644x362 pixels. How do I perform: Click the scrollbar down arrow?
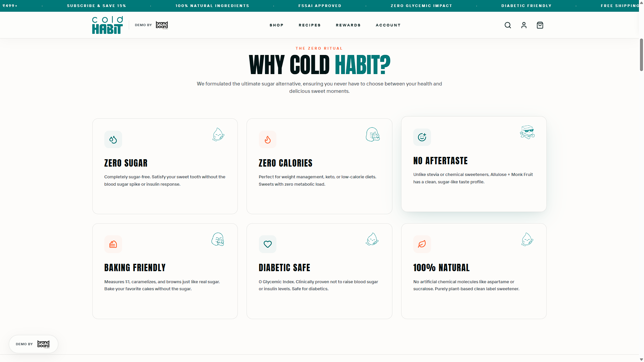641,359
